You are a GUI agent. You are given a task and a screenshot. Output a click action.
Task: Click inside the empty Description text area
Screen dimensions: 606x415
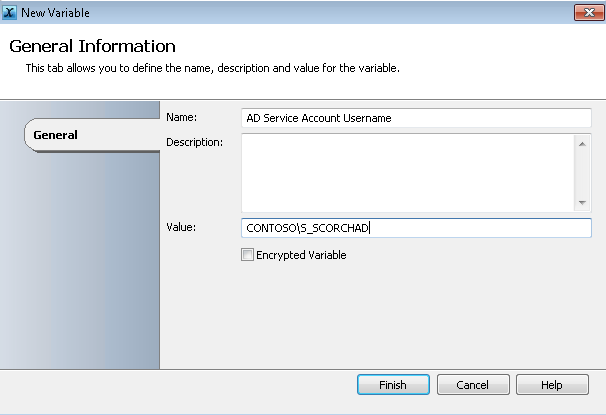pos(408,173)
